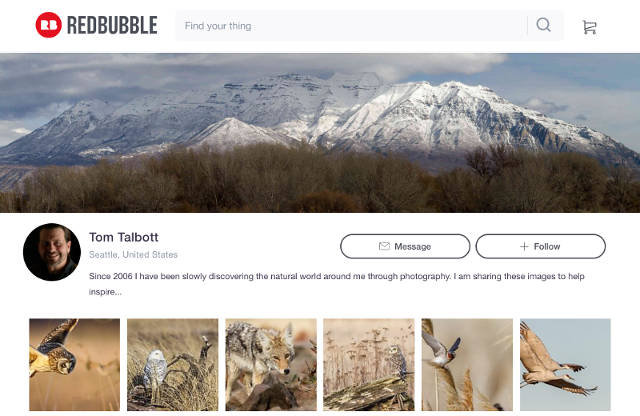This screenshot has width=640, height=416.
Task: Open the flying sandhill cranes thumbnail
Action: tap(565, 365)
